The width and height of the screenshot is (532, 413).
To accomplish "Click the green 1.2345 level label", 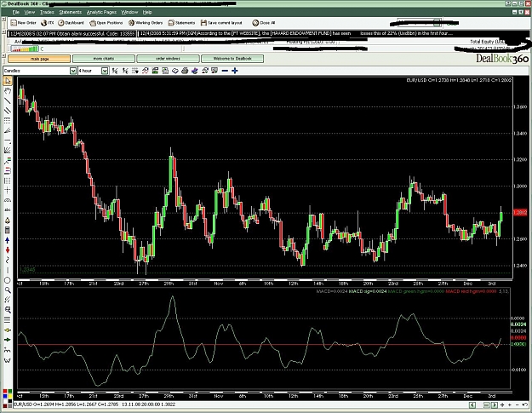I will tap(27, 270).
